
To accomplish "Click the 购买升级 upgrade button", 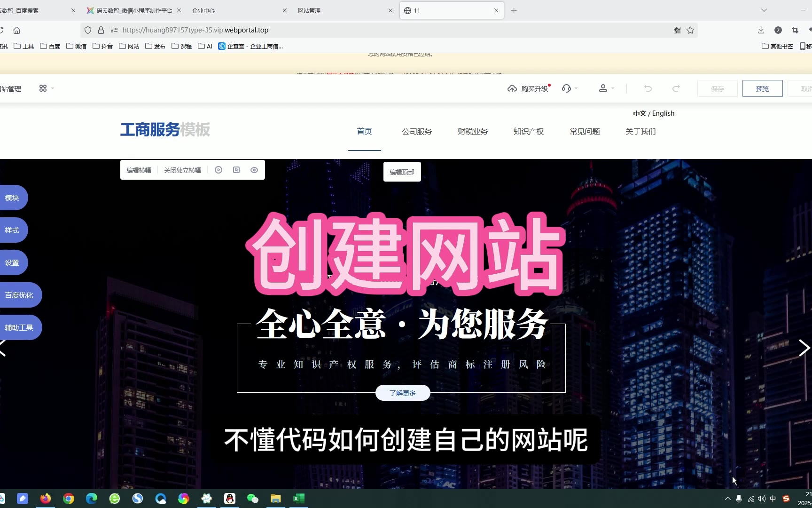I will tap(529, 88).
